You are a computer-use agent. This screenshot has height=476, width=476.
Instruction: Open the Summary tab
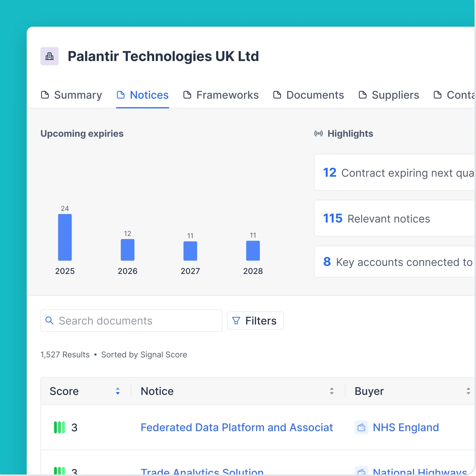pos(71,95)
